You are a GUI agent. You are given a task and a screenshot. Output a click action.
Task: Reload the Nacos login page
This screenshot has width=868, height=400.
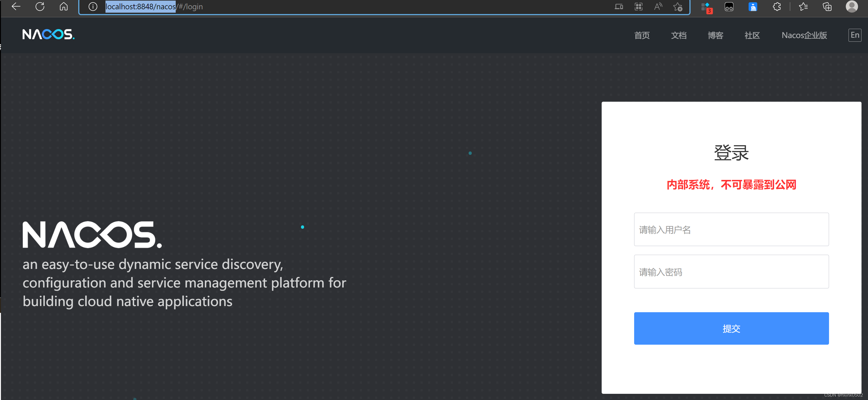tap(40, 6)
